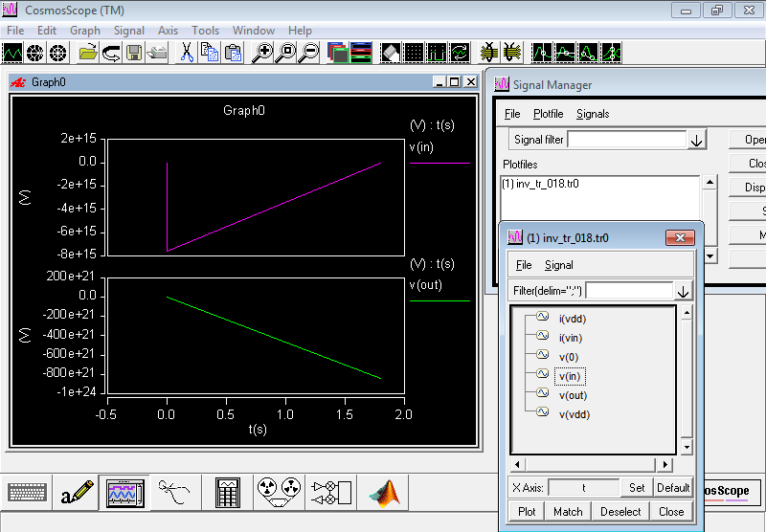Click the second polar/Smith chart toolbar icon
The image size is (766, 532).
58,53
